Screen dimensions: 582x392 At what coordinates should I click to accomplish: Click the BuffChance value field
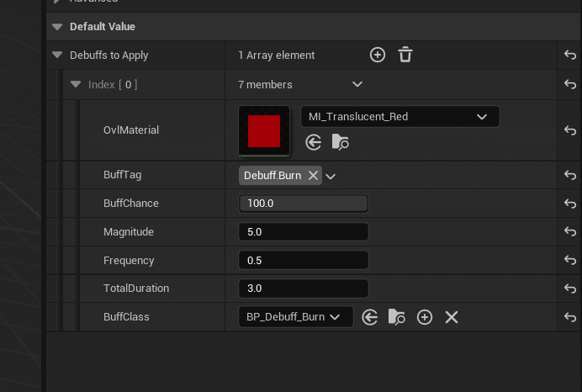[x=303, y=204]
